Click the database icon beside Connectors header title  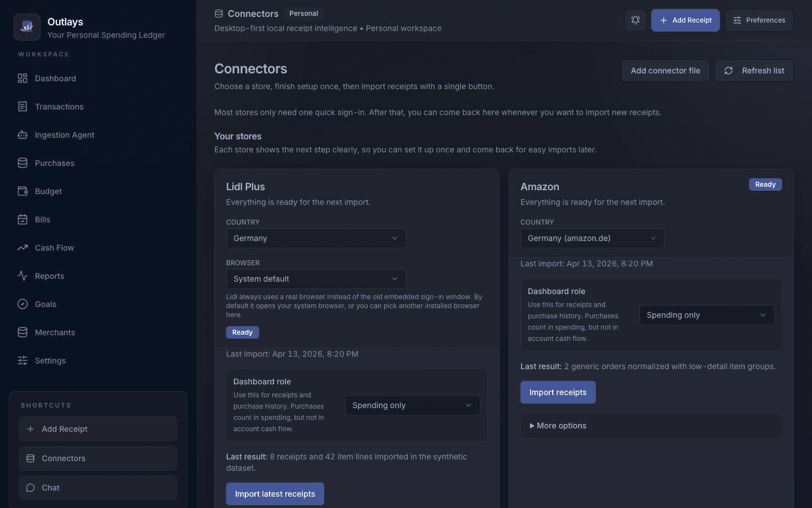point(219,14)
